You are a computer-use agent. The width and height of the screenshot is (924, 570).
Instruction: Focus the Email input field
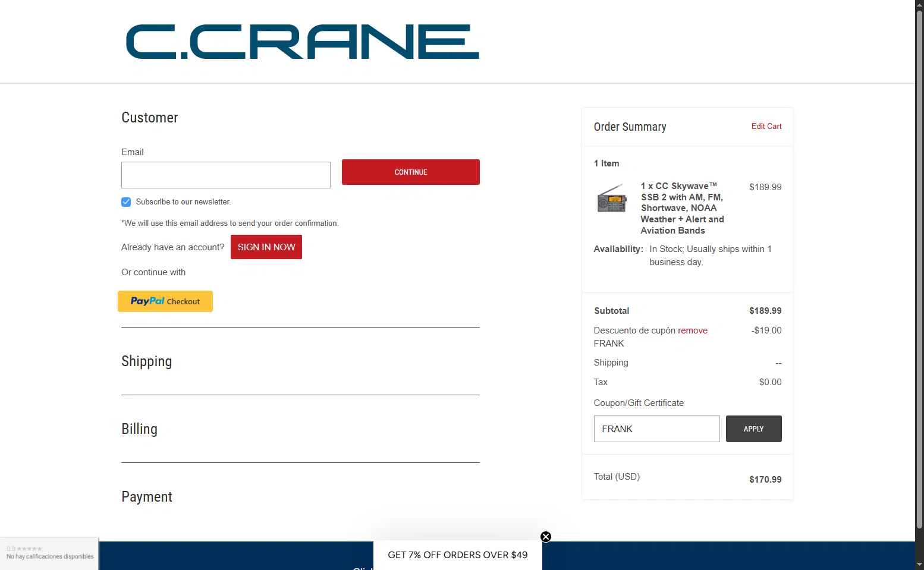point(226,175)
